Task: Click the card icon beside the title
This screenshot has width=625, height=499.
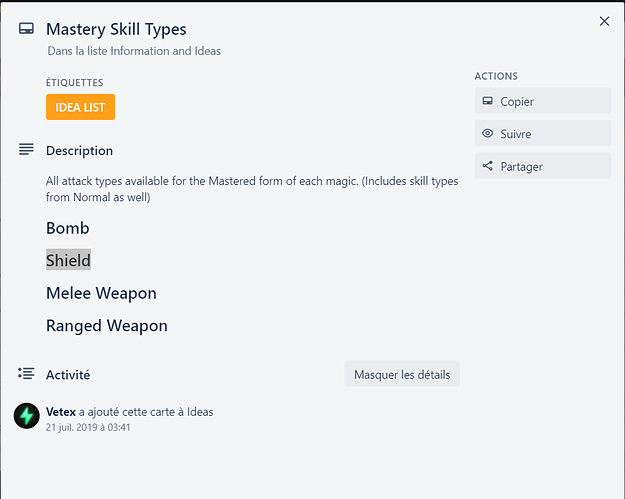Action: point(26,30)
